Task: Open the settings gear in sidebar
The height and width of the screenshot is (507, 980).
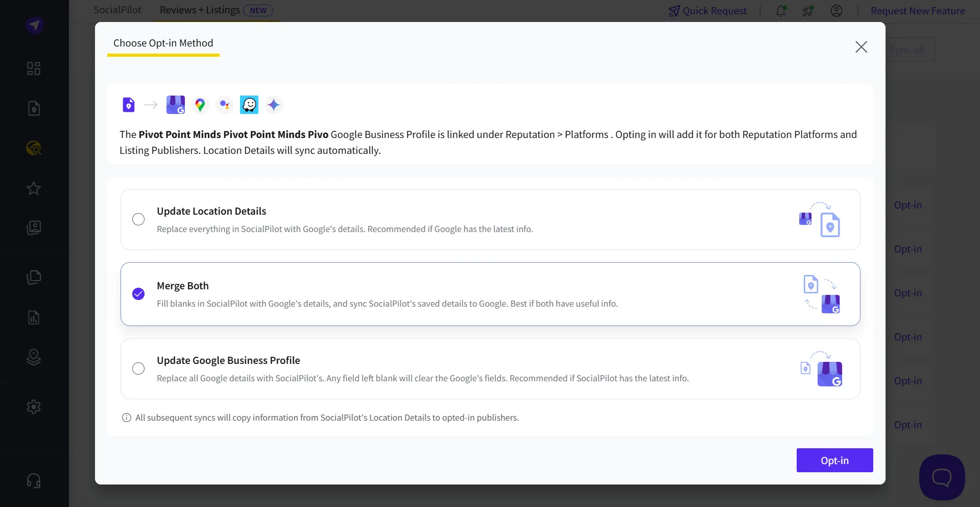Action: pos(34,407)
